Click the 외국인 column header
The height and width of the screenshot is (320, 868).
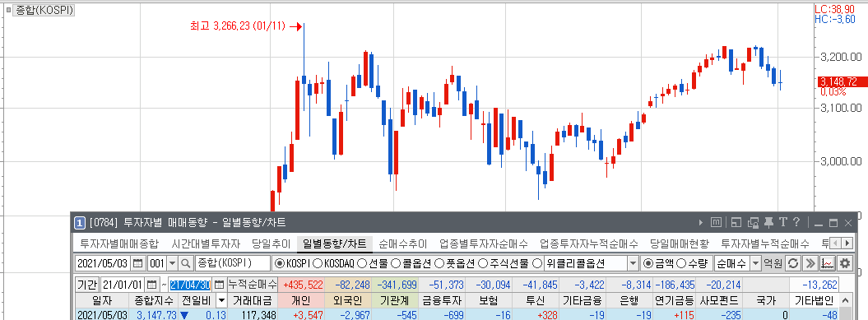(349, 300)
